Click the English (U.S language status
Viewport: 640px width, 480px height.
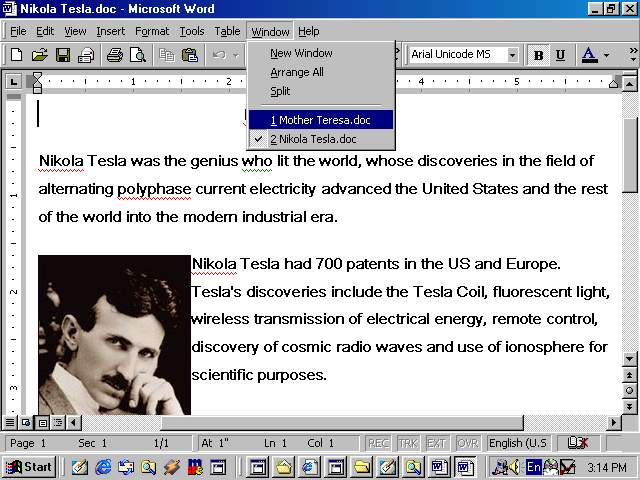pos(518,443)
